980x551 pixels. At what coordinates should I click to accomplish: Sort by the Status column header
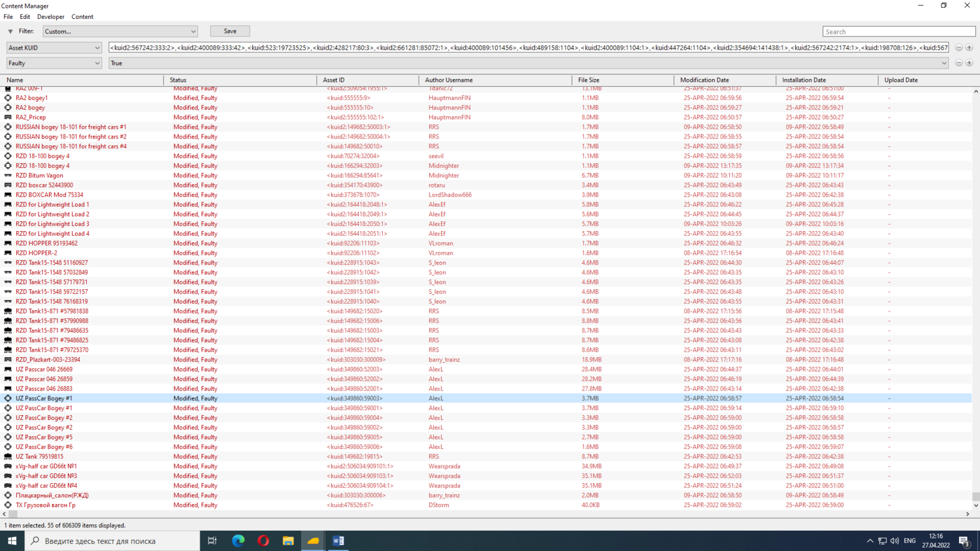point(240,80)
